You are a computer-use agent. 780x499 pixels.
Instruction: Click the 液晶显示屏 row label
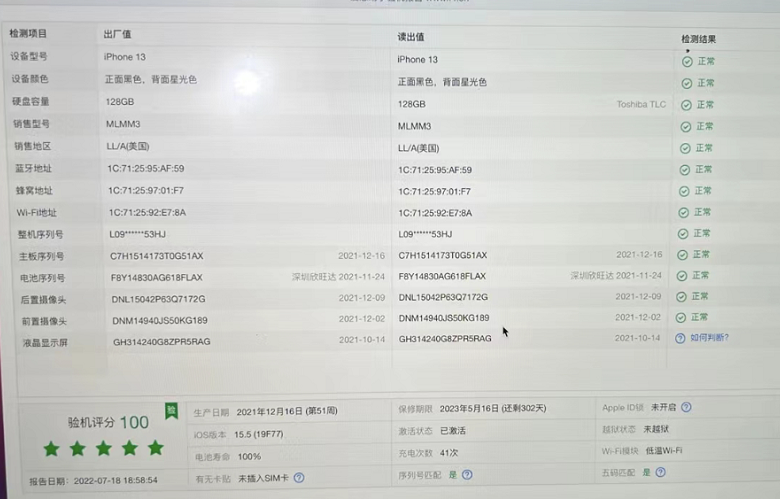[45, 343]
